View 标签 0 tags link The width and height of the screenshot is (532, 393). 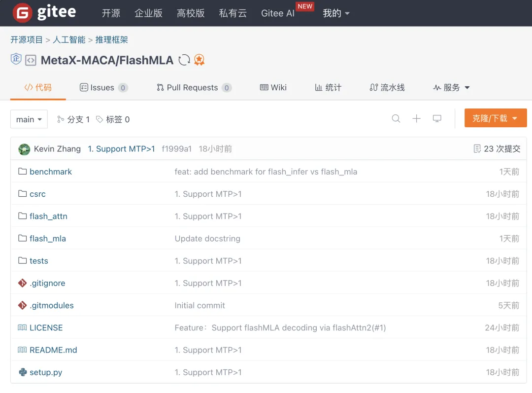113,119
